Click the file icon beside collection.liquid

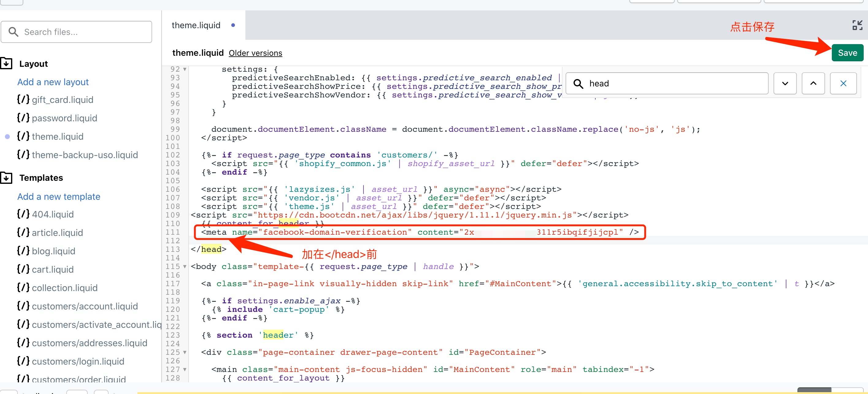pos(23,287)
